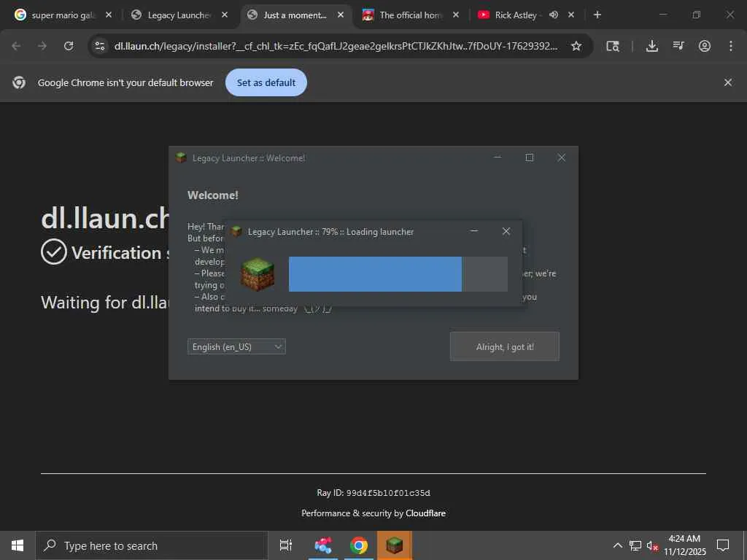Viewport: 747px width, 560px height.
Task: Reload the current page
Action: tap(69, 46)
